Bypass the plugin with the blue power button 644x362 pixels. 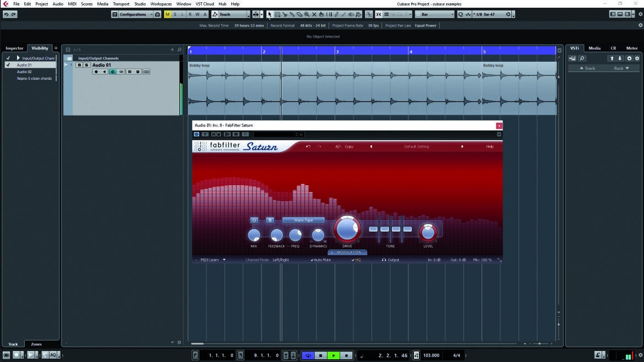click(x=197, y=134)
